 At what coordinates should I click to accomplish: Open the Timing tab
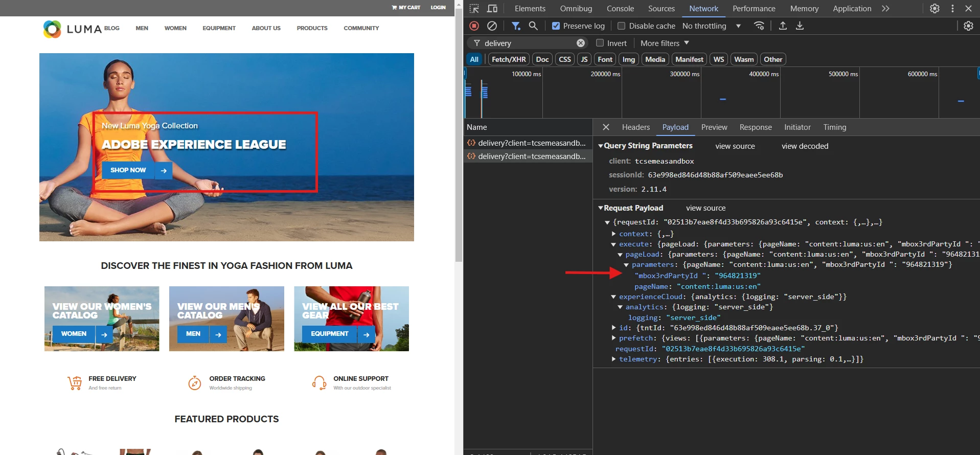click(x=835, y=127)
